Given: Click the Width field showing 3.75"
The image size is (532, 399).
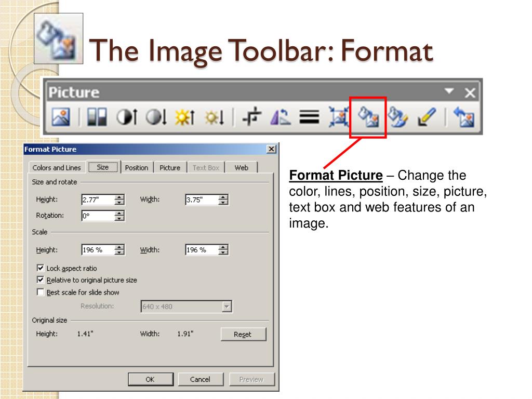Looking at the screenshot, I should pos(202,200).
